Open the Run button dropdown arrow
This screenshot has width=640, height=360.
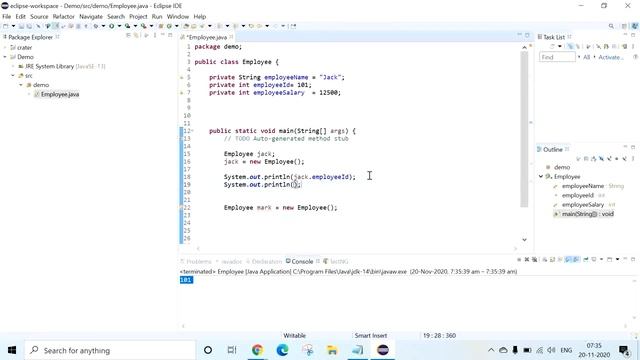tap(119, 26)
